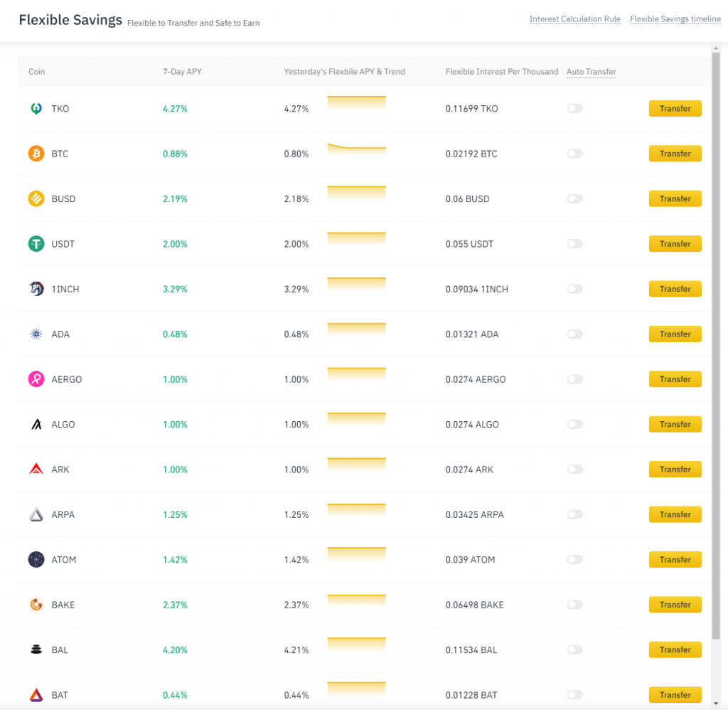The image size is (728, 710).
Task: Open the Flexible Savings timeline link
Action: tap(675, 19)
